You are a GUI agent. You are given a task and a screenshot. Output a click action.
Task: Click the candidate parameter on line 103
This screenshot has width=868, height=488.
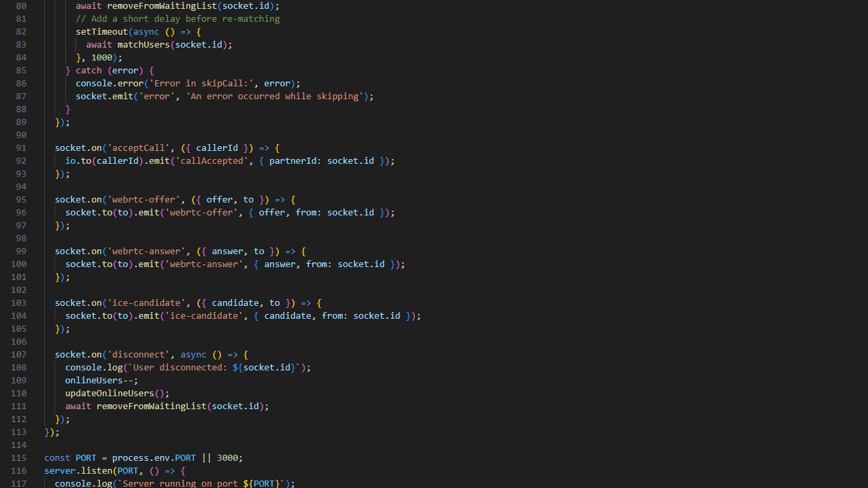[235, 302]
